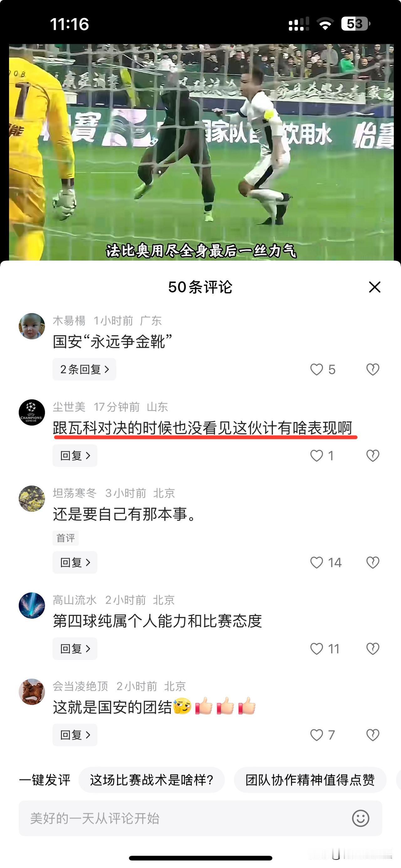Screen dimensions: 401x868
Task: Like 坦荡寒冬's comment with 14 likes
Action: [316, 562]
